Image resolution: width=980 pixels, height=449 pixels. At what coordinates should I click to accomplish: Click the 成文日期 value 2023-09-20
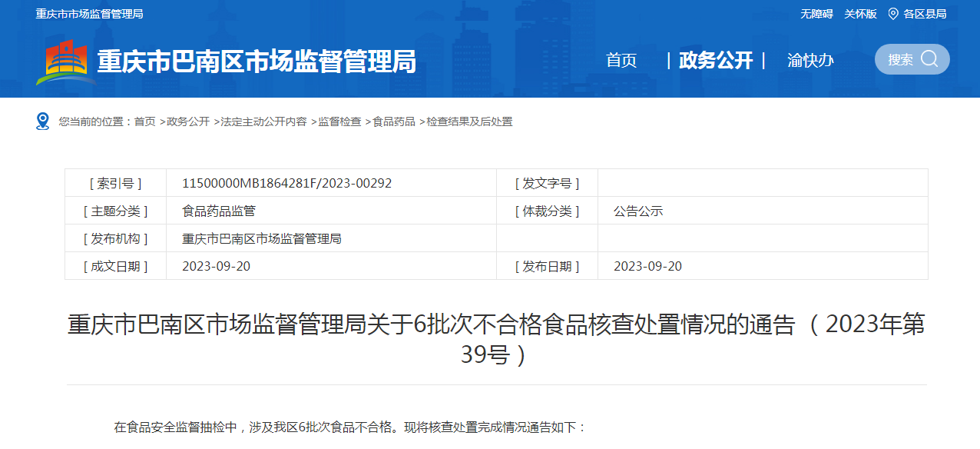tap(216, 266)
